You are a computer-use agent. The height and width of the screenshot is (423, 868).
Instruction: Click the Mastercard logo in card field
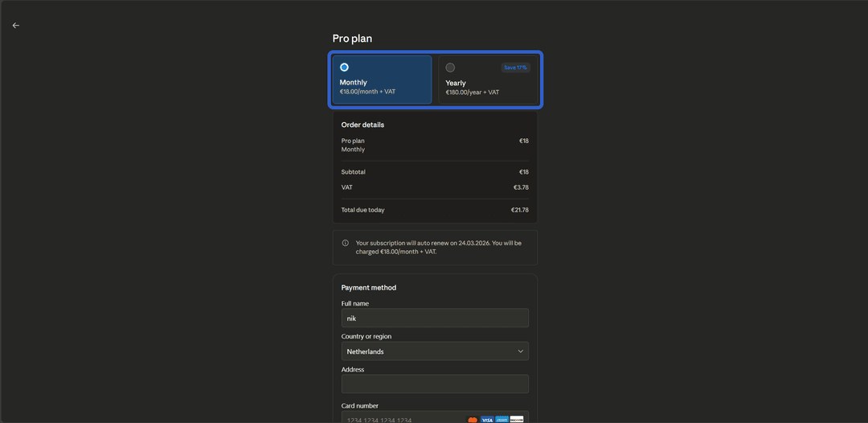(x=473, y=420)
